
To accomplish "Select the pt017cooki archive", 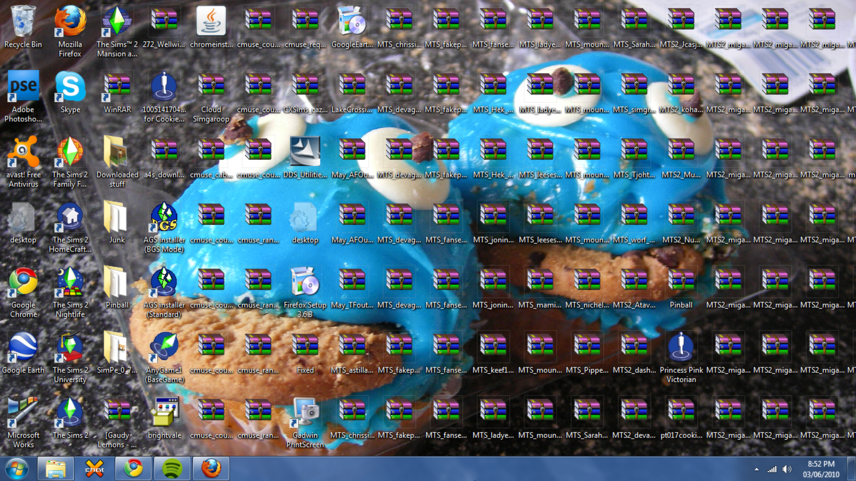I will pyautogui.click(x=680, y=418).
